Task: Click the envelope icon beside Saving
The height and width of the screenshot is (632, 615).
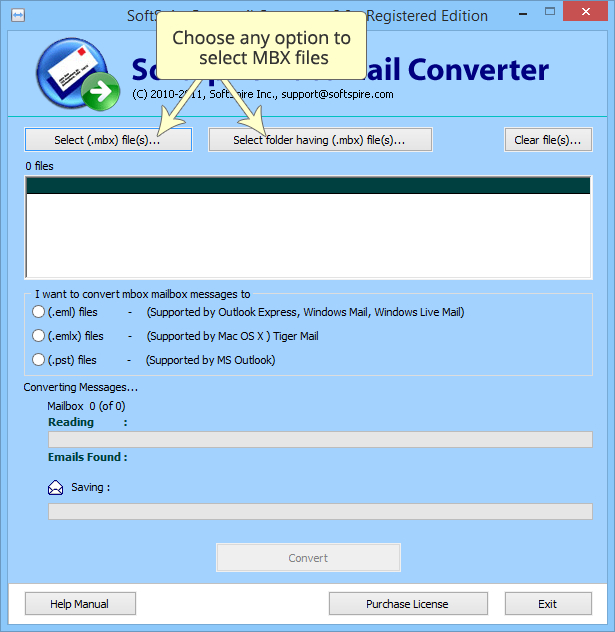Action: 56,488
